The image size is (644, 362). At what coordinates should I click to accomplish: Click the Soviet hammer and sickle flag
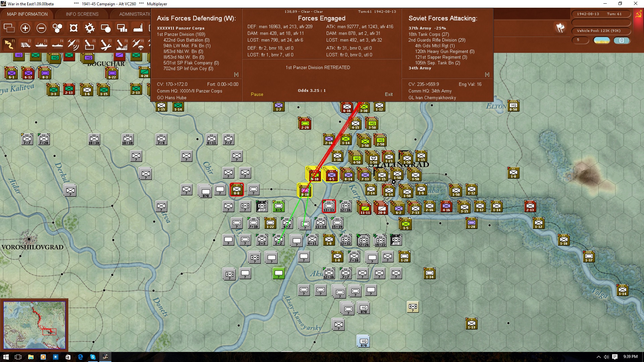(x=638, y=14)
